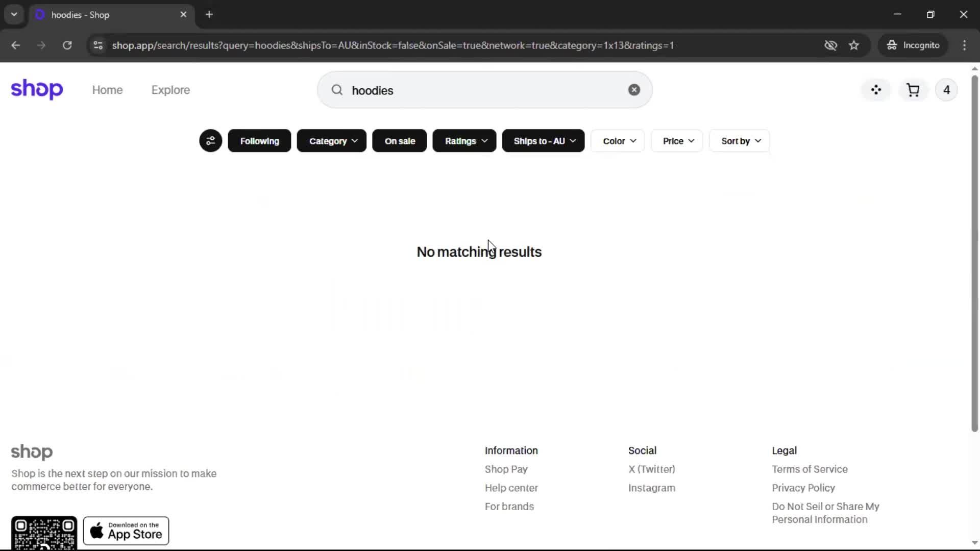Image resolution: width=980 pixels, height=551 pixels.
Task: Expand the Category filter dropdown
Action: point(332,141)
